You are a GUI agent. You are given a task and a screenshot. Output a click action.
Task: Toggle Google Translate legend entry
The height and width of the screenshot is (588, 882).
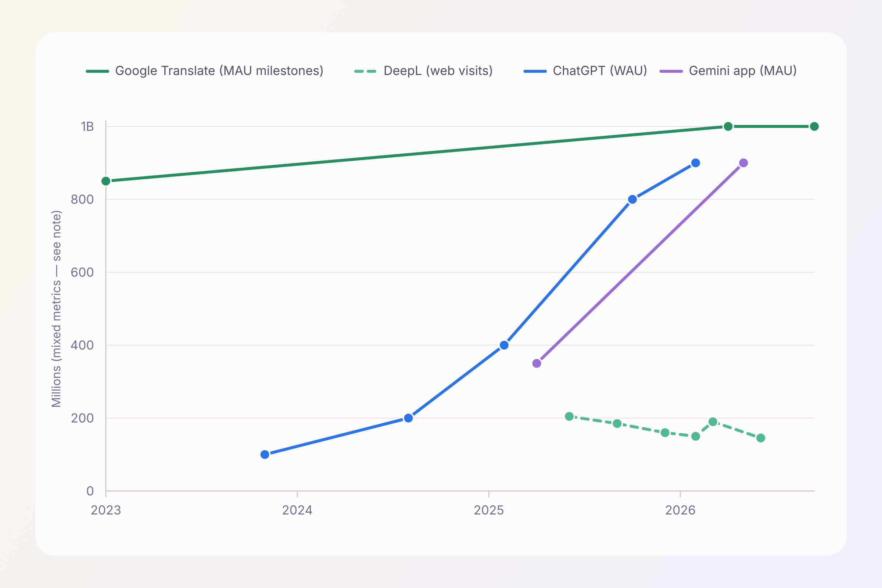click(205, 71)
